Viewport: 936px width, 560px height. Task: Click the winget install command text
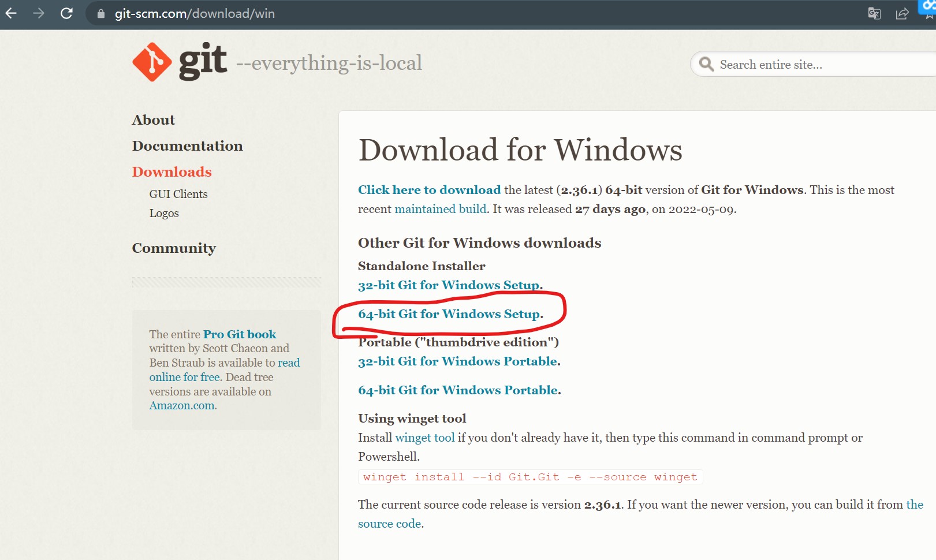[530, 477]
